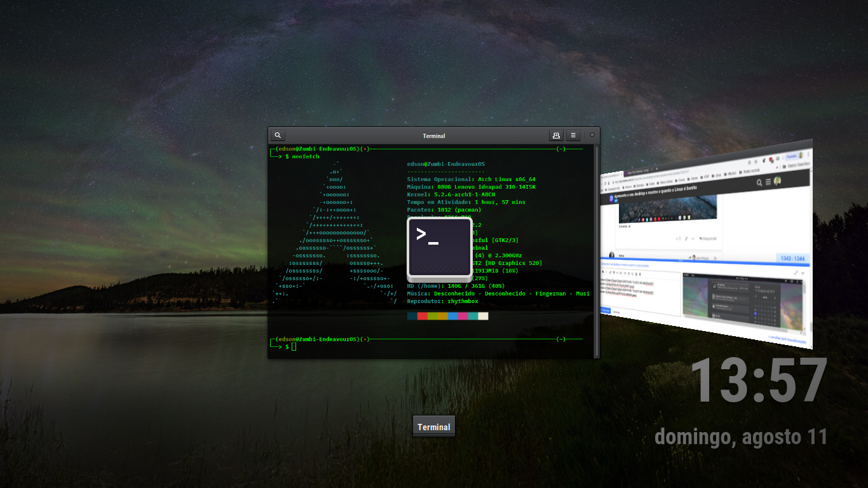Click the 13:57 desktop clock
This screenshot has width=868, height=488.
tap(759, 381)
